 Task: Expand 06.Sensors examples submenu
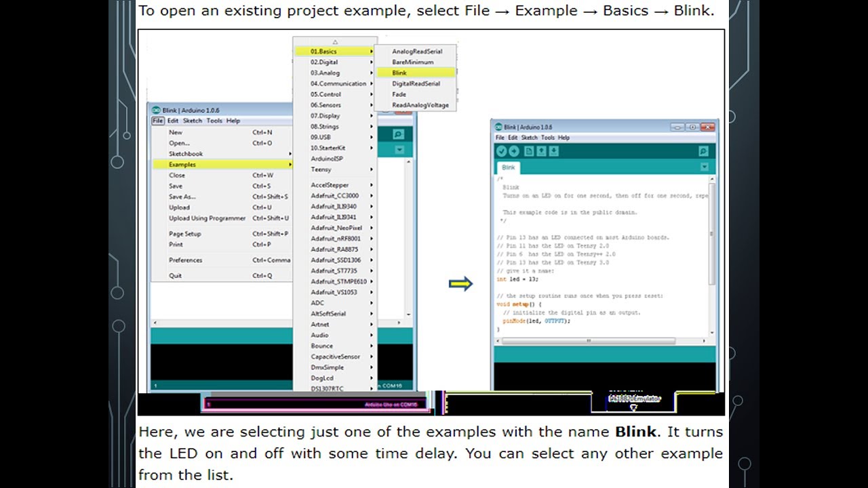click(x=335, y=105)
